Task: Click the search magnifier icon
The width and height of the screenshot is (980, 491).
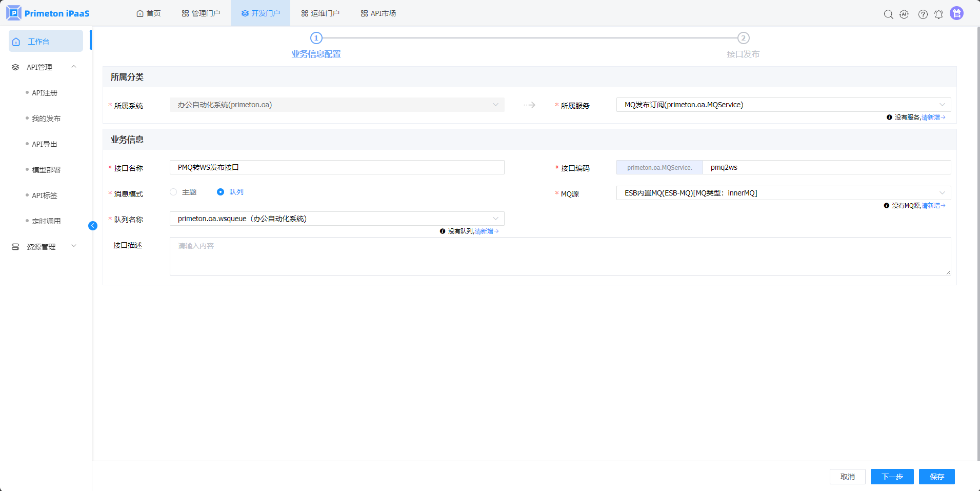Action: click(x=888, y=14)
